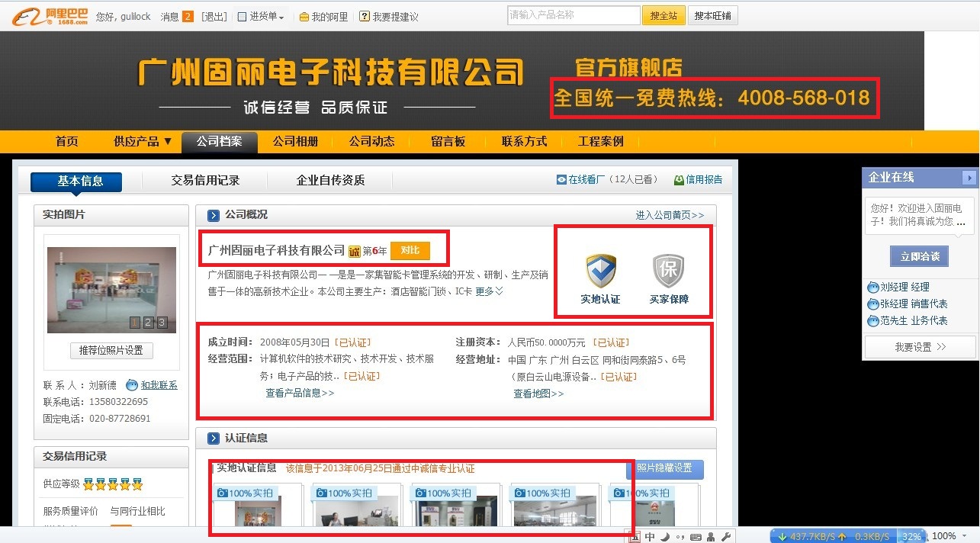Click the 请输入产品名称 search input field
The height and width of the screenshot is (543, 980).
tap(574, 14)
